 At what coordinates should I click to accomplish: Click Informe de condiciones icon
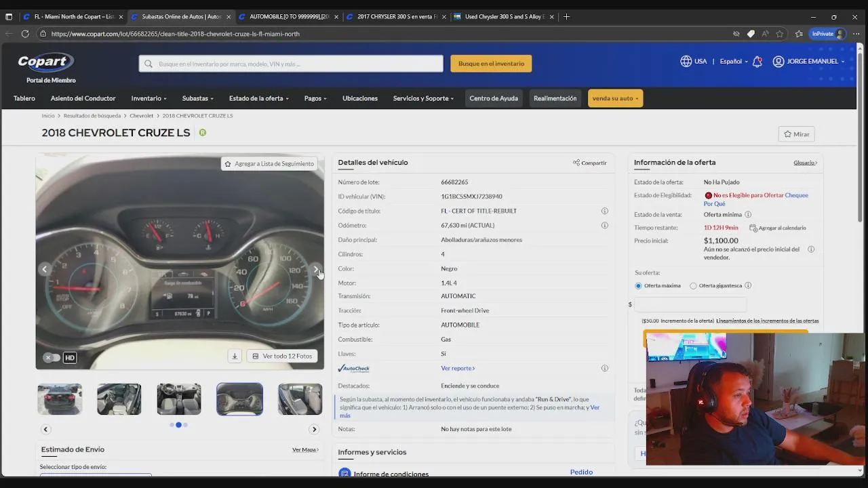(x=344, y=473)
